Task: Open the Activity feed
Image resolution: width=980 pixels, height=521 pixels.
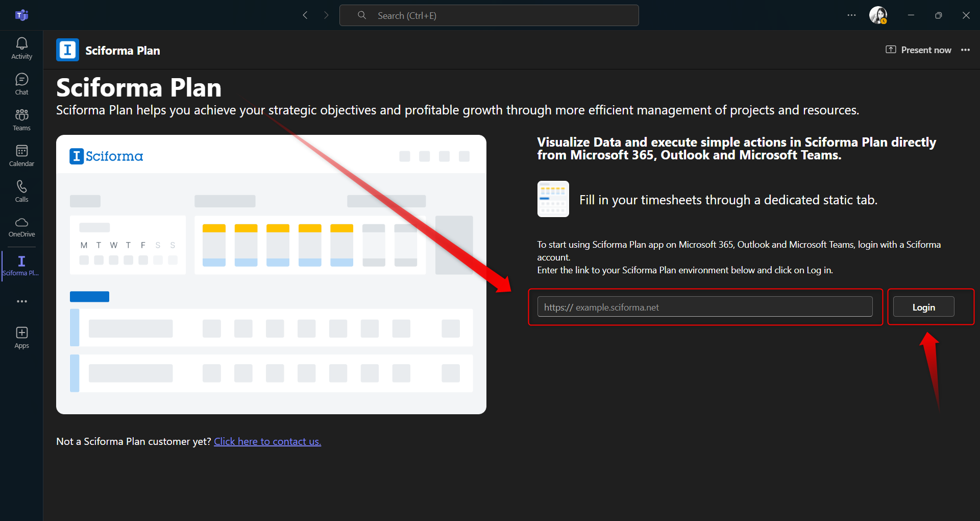Action: [x=21, y=48]
